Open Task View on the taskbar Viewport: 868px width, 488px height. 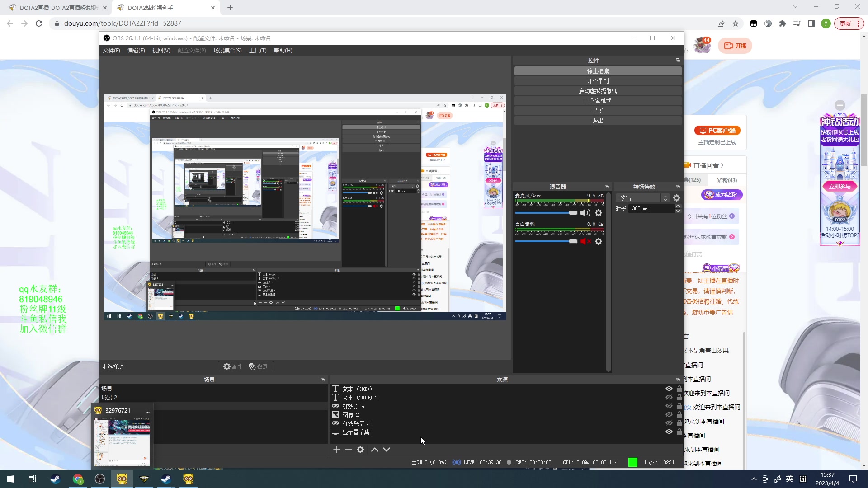click(x=33, y=479)
